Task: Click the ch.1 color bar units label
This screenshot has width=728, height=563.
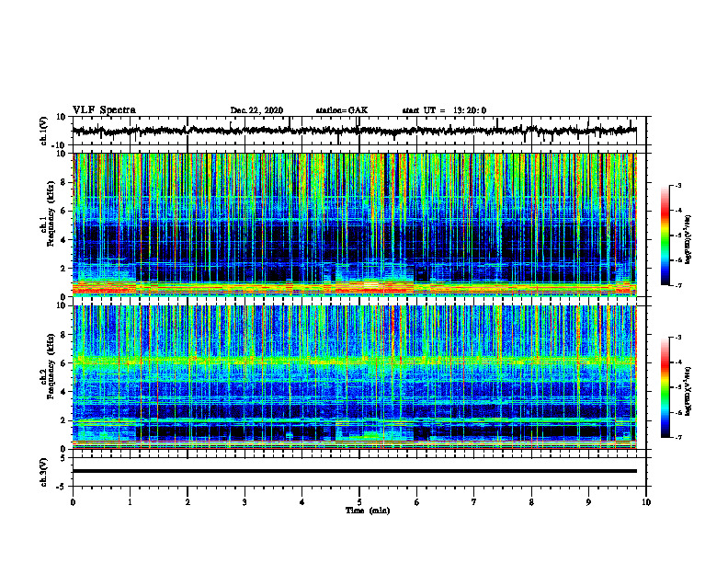Action: coord(688,239)
